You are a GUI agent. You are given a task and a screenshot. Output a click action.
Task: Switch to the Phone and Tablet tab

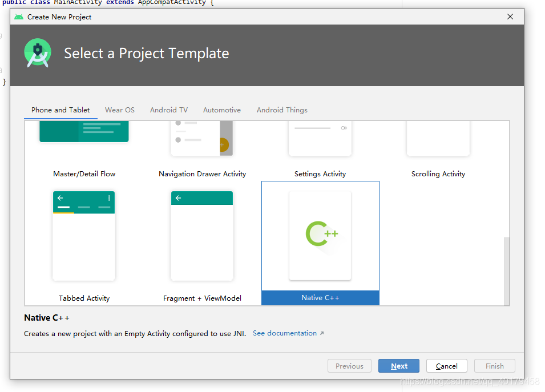pyautogui.click(x=60, y=110)
